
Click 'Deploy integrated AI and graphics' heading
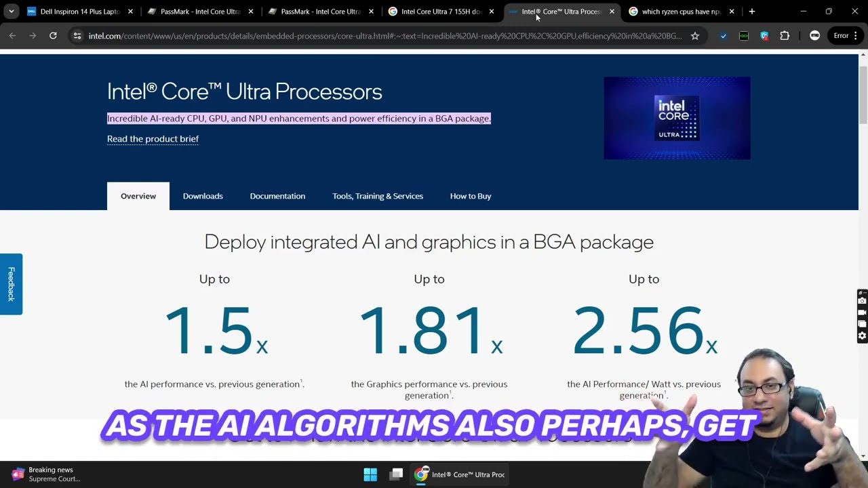click(x=429, y=242)
